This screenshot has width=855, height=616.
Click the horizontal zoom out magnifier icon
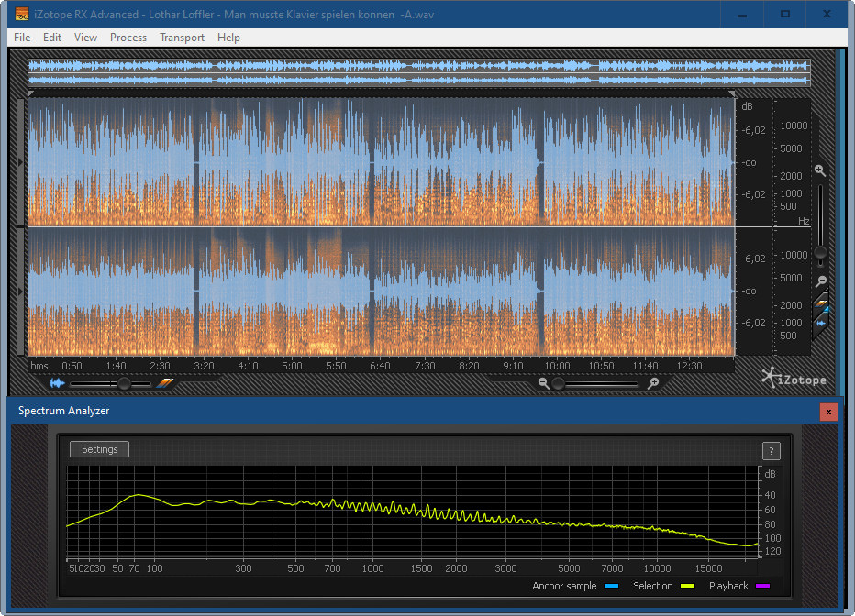[x=543, y=383]
